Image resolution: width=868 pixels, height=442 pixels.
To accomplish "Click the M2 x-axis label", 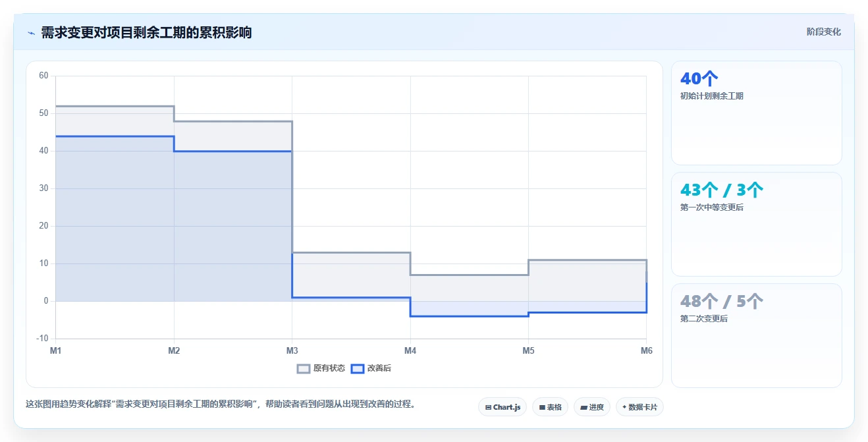I will [174, 350].
